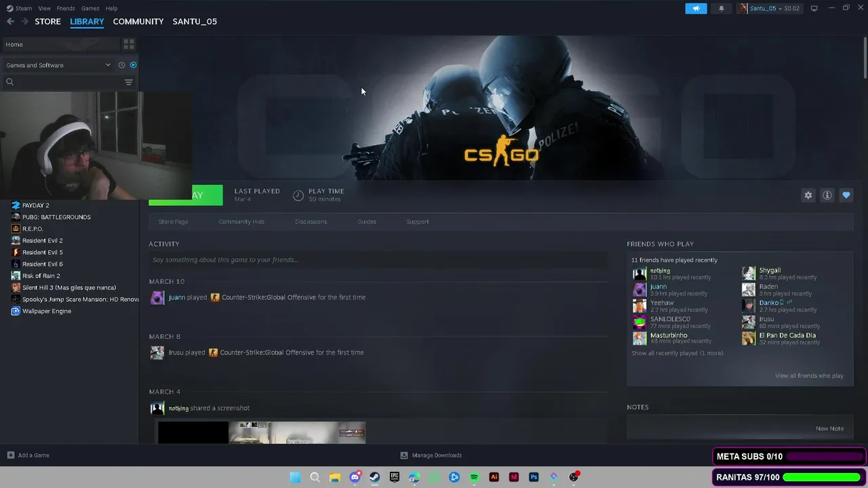Viewport: 868px width, 488px height.
Task: Open the library advanced filter icon
Action: [x=128, y=82]
